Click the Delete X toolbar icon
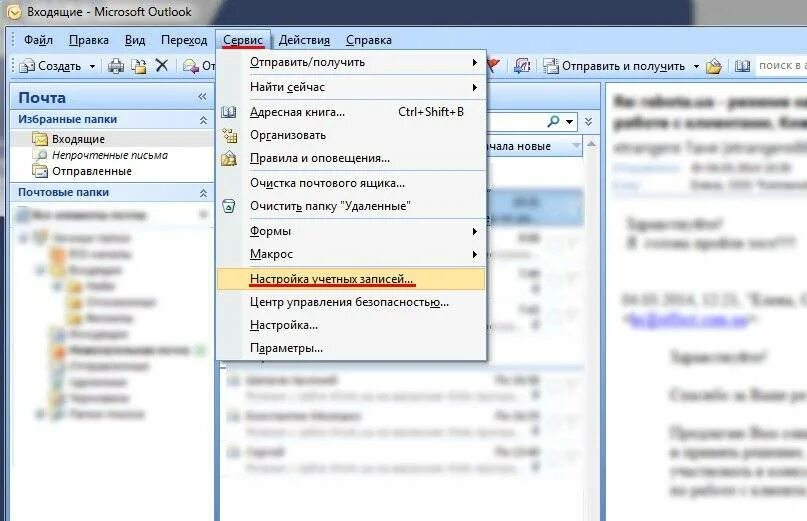 162,65
